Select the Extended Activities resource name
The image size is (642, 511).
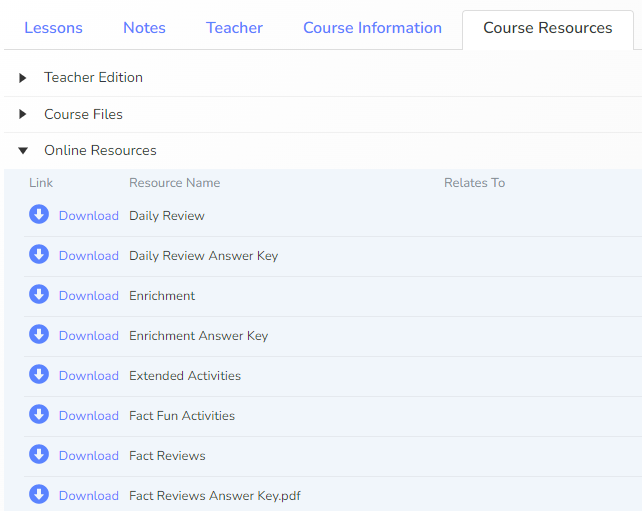click(x=185, y=376)
